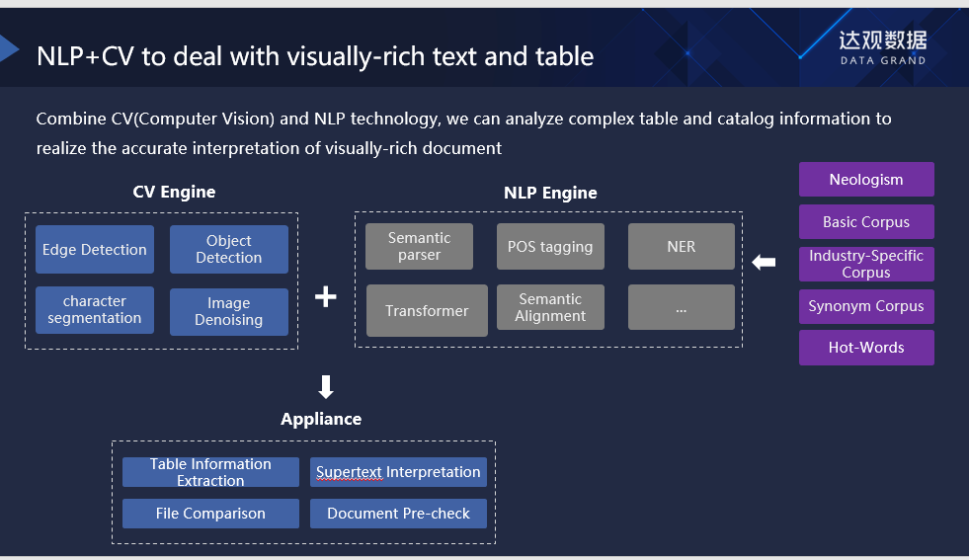Image resolution: width=969 pixels, height=560 pixels.
Task: Select the Object Detection box
Action: point(229,249)
